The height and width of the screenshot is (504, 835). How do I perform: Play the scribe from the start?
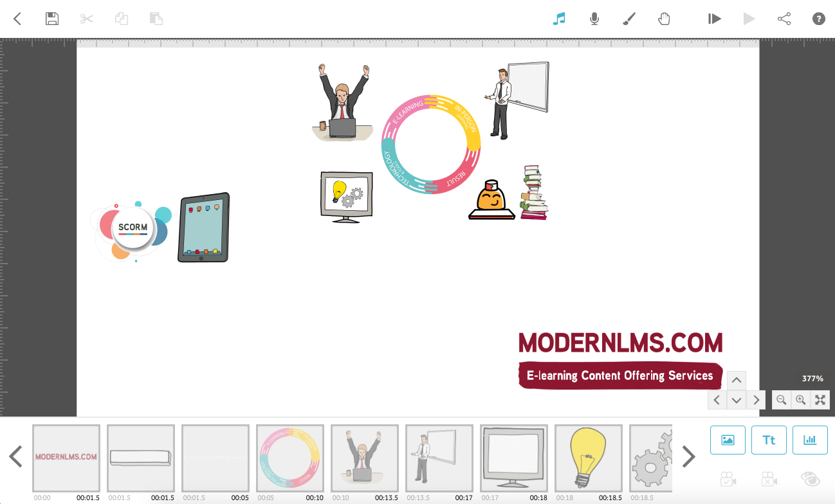tap(749, 19)
